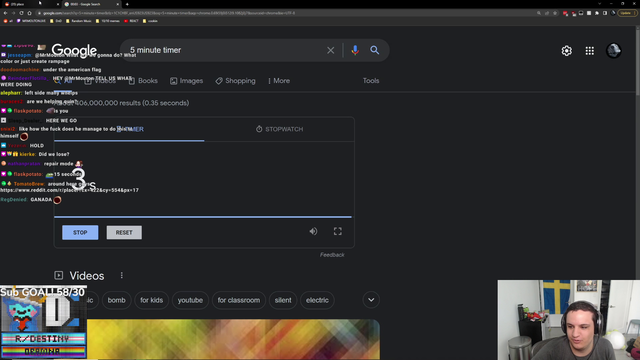Make the timer fullscreen
Screen dimensions: 640x360
tap(338, 231)
